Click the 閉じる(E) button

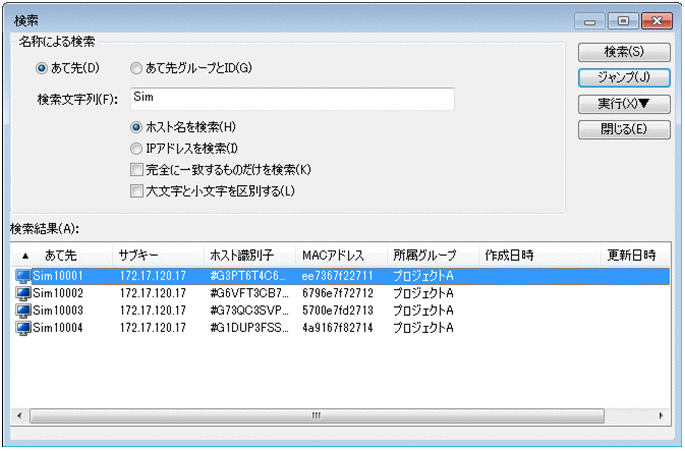[624, 130]
